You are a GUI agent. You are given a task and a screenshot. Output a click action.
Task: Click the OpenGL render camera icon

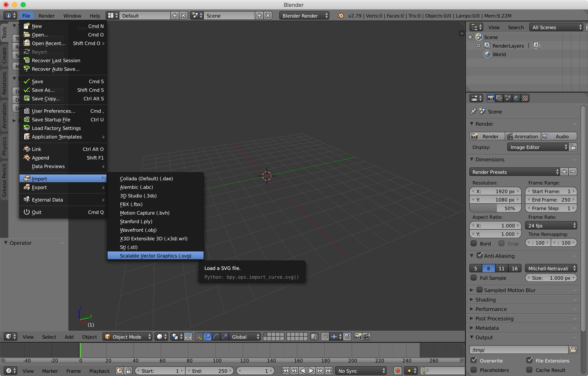click(358, 337)
